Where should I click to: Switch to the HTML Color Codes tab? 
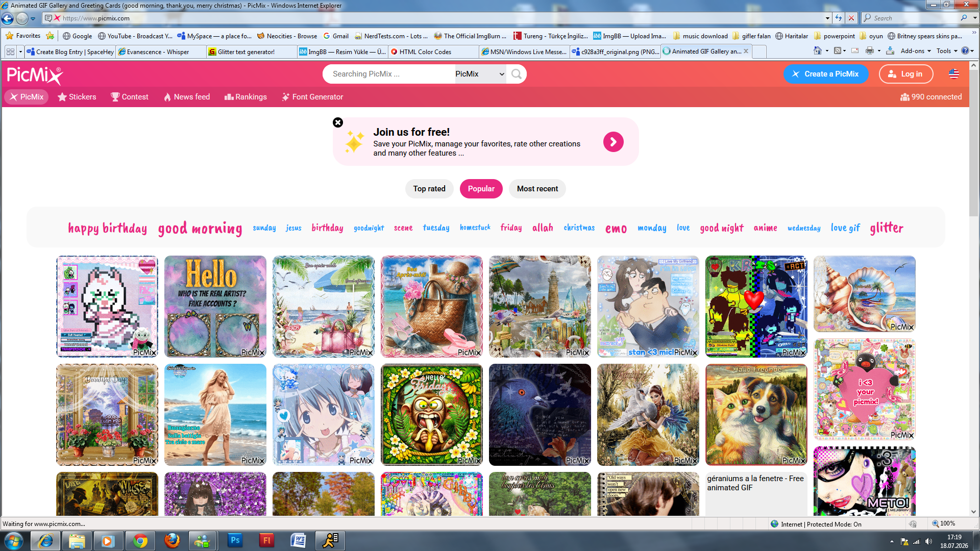click(x=433, y=52)
